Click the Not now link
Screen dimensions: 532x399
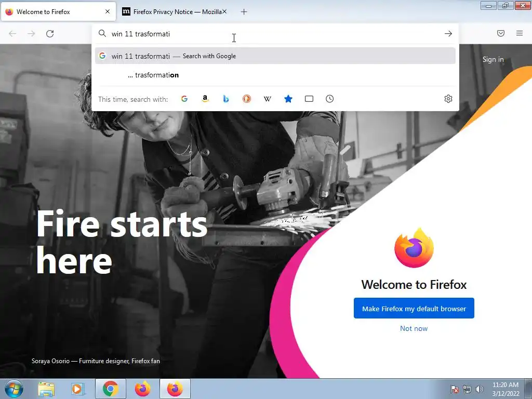tap(414, 328)
